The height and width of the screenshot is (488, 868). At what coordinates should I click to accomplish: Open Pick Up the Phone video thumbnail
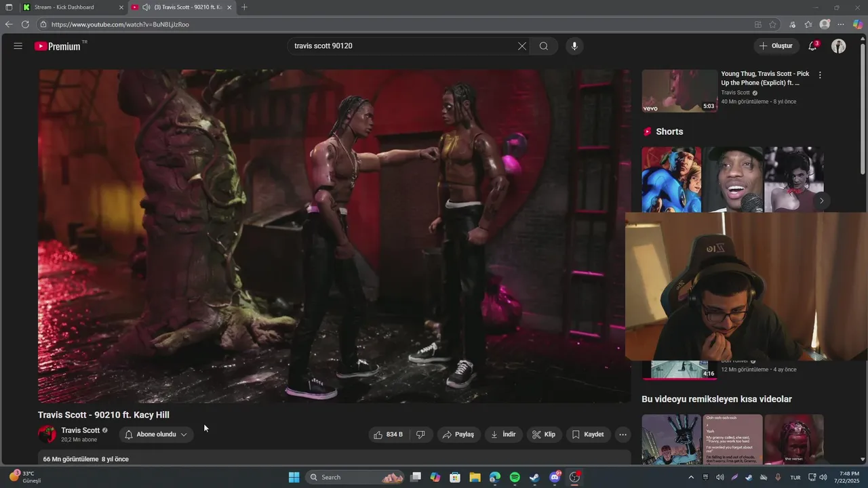[679, 91]
